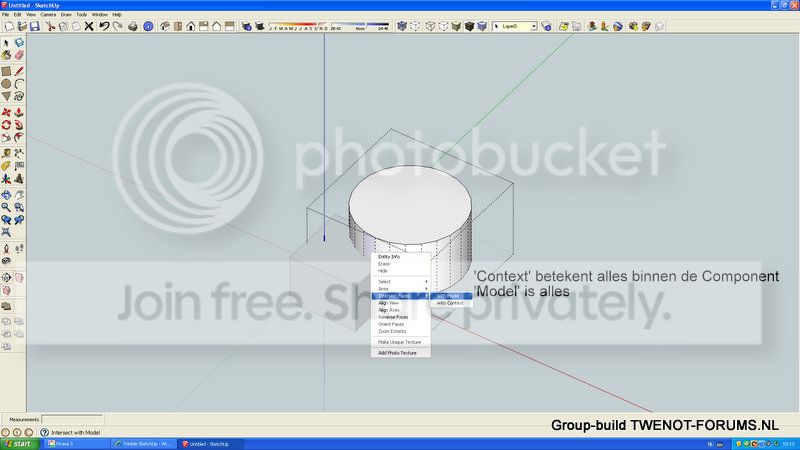Click the Erase X icon in toolbar
The width and height of the screenshot is (800, 450).
pyautogui.click(x=89, y=26)
